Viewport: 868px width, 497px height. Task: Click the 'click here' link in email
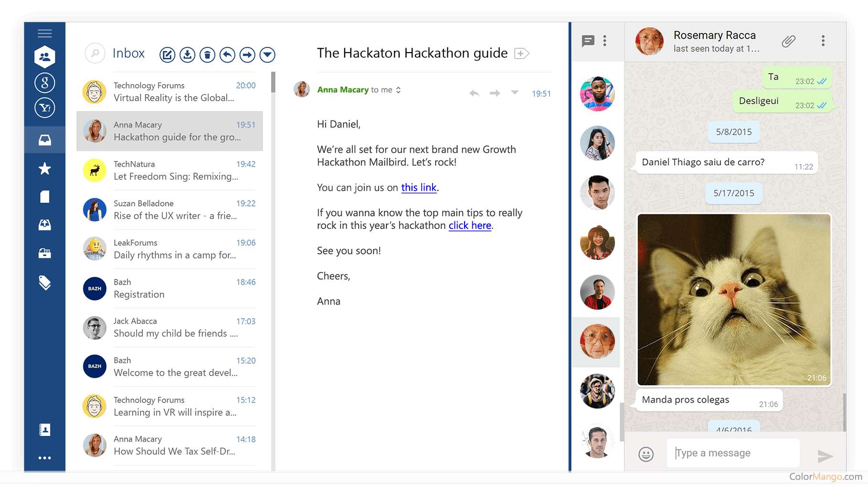470,226
